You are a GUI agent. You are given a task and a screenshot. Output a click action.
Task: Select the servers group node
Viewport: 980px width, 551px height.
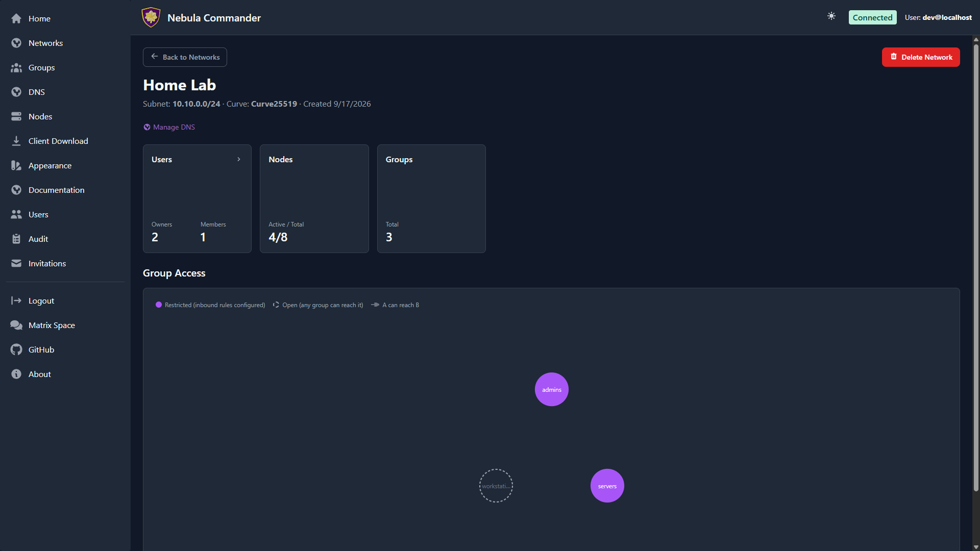coord(607,486)
